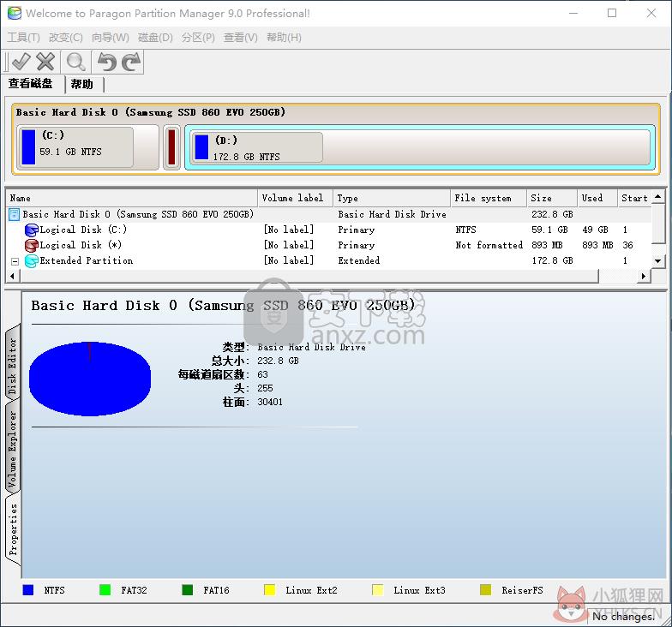Click the FAT16 dark green legend swatch

(187, 589)
